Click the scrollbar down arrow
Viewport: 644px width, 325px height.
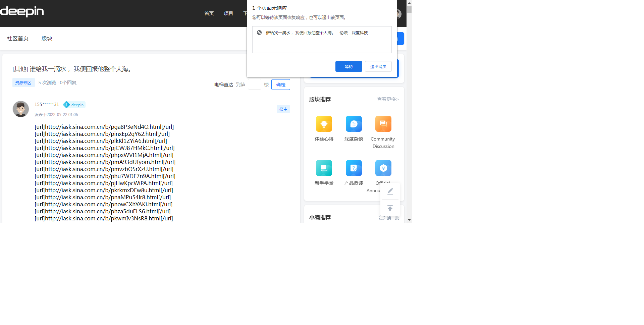coord(409,220)
